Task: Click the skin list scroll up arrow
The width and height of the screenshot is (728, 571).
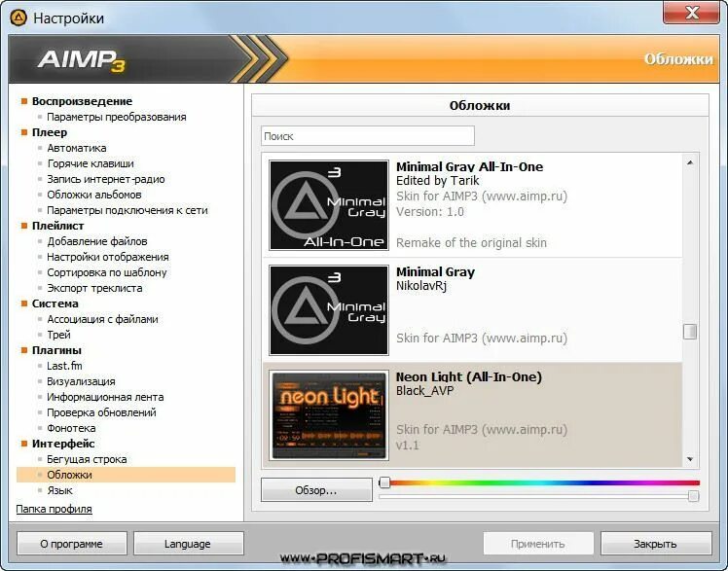Action: click(x=690, y=162)
